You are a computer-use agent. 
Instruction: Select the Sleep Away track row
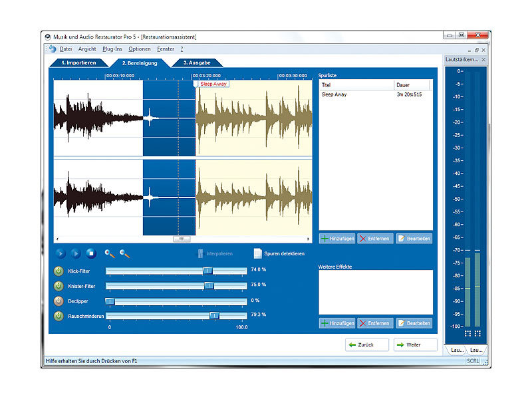(376, 94)
